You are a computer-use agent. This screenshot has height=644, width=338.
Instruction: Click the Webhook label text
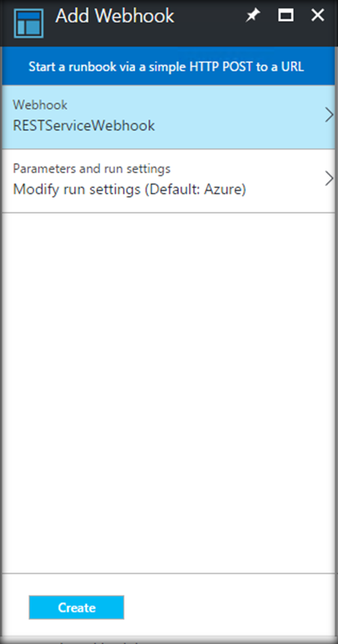click(40, 105)
